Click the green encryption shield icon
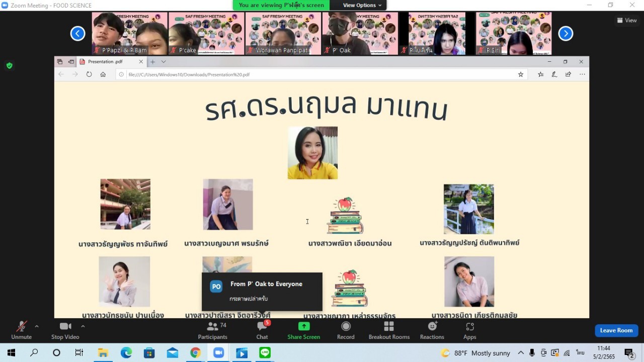 click(9, 65)
